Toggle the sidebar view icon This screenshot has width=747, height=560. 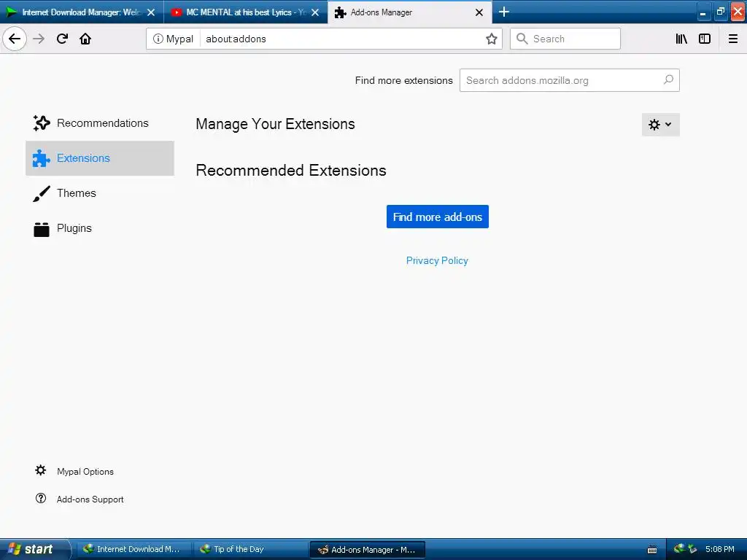(x=705, y=39)
